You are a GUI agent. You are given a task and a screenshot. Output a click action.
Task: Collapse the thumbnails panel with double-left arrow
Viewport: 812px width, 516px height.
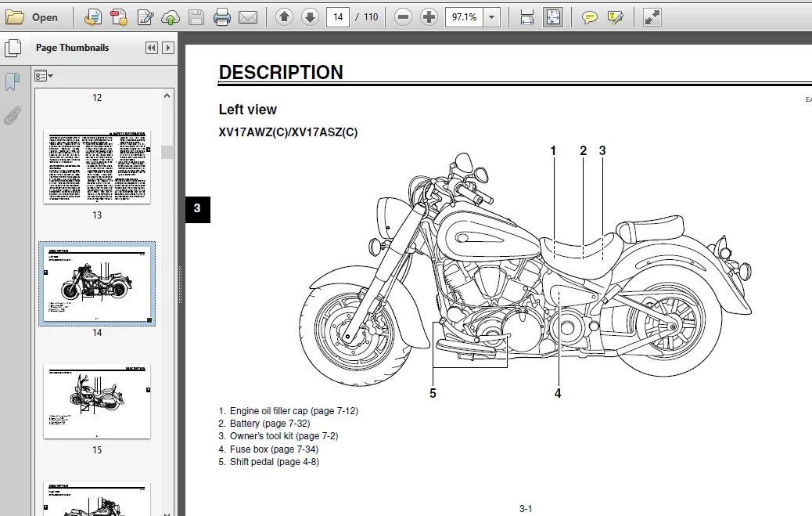pyautogui.click(x=151, y=48)
